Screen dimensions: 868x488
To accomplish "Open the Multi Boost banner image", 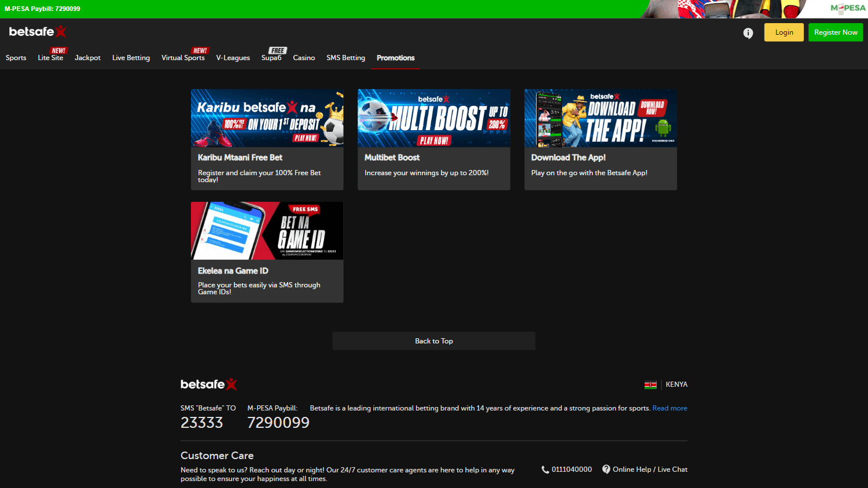I will tap(434, 118).
